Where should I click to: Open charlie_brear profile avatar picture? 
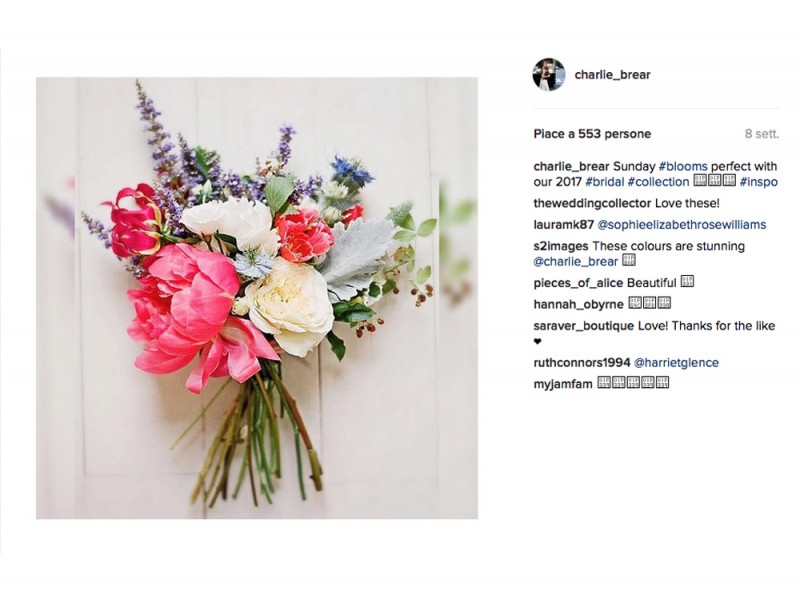click(548, 74)
